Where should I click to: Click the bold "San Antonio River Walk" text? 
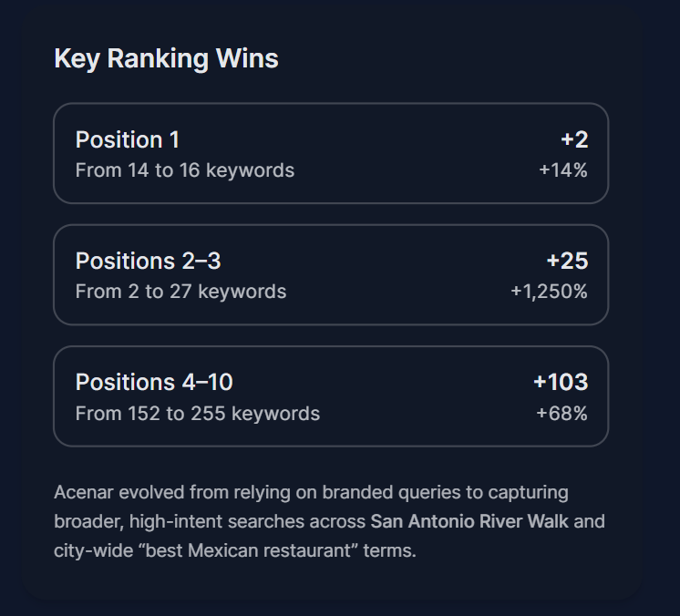[x=469, y=522]
